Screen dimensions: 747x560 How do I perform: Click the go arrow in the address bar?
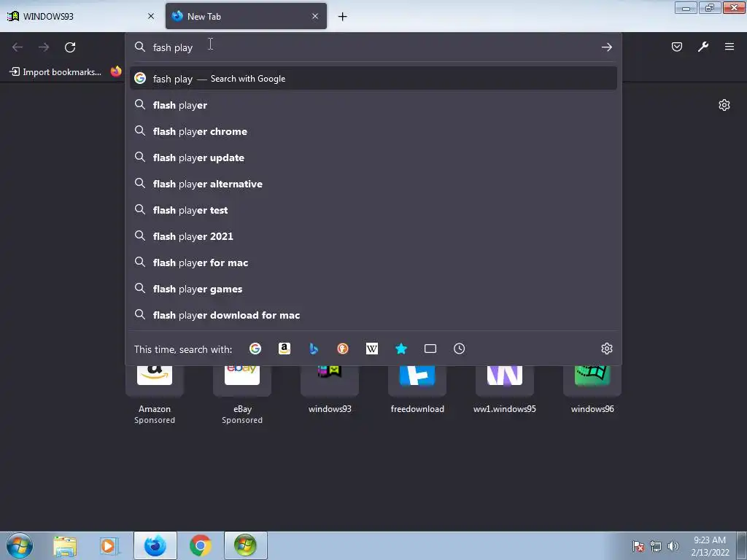tap(606, 47)
